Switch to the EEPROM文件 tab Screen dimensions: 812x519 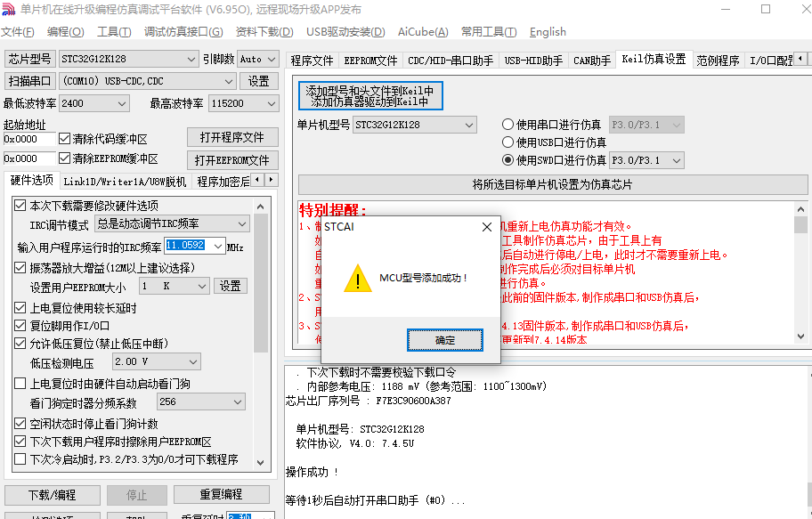370,61
